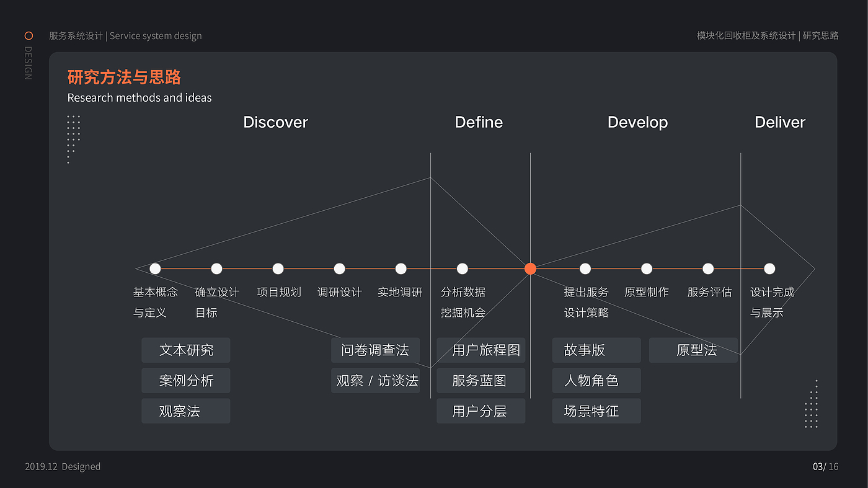Image resolution: width=868 pixels, height=488 pixels.
Task: Select the timeline dot above 项目规划
Action: pyautogui.click(x=278, y=268)
